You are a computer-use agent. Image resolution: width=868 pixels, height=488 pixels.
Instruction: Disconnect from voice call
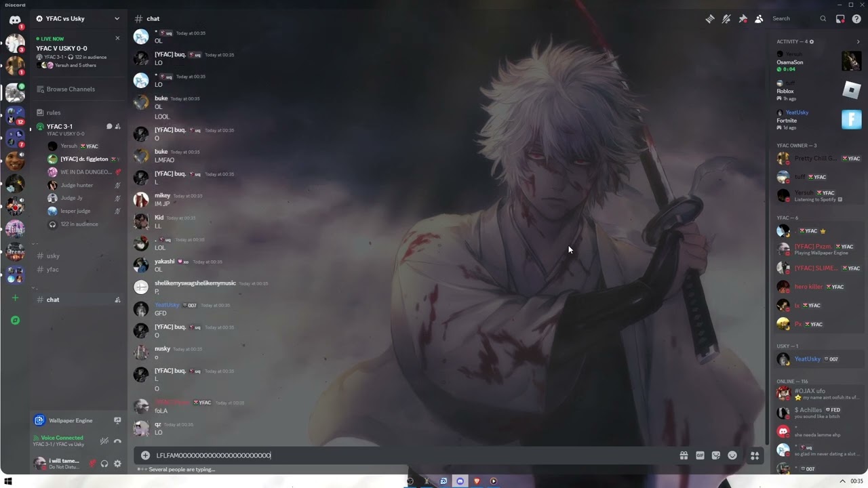point(117,441)
